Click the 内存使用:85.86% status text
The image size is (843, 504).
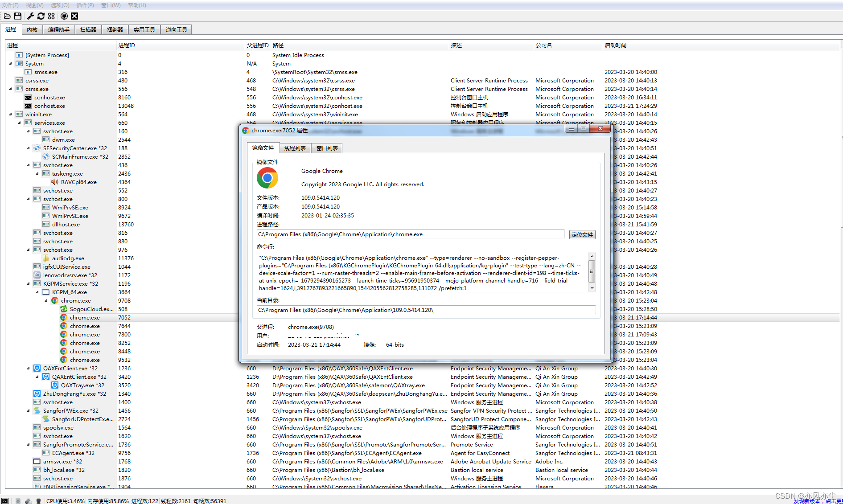pos(108,501)
